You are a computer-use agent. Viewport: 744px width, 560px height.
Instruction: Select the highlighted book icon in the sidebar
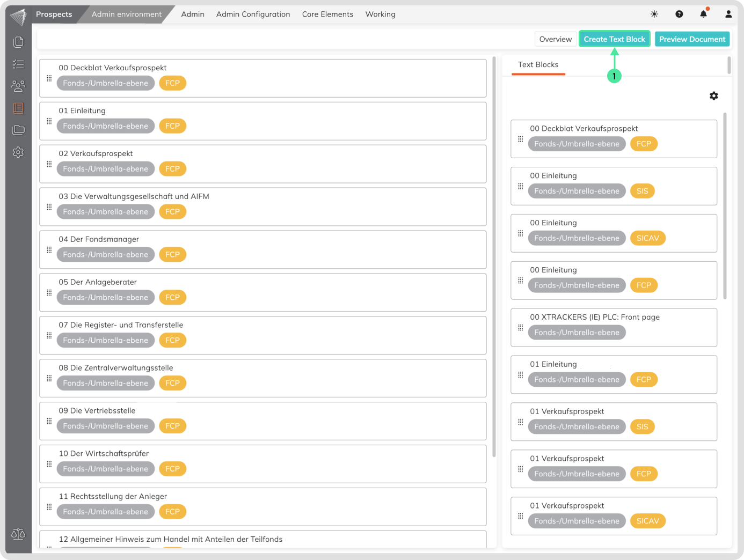point(18,108)
